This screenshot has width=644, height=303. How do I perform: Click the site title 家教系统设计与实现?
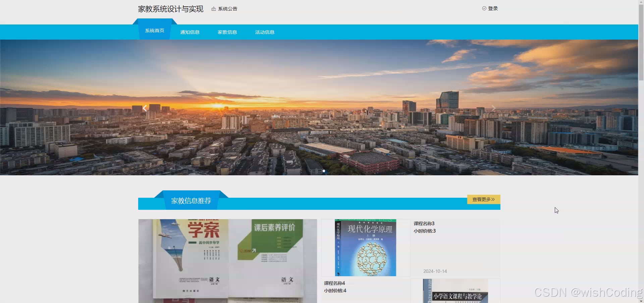(x=170, y=9)
